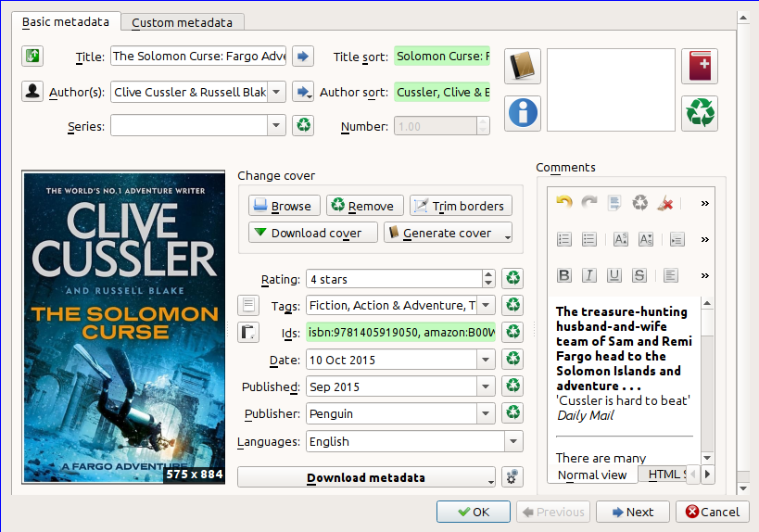Clear the Tags field
759x532 pixels.
pos(512,305)
